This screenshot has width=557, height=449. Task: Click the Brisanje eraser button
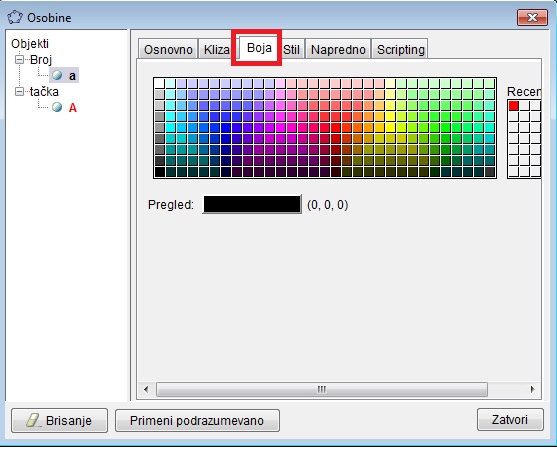point(59,420)
